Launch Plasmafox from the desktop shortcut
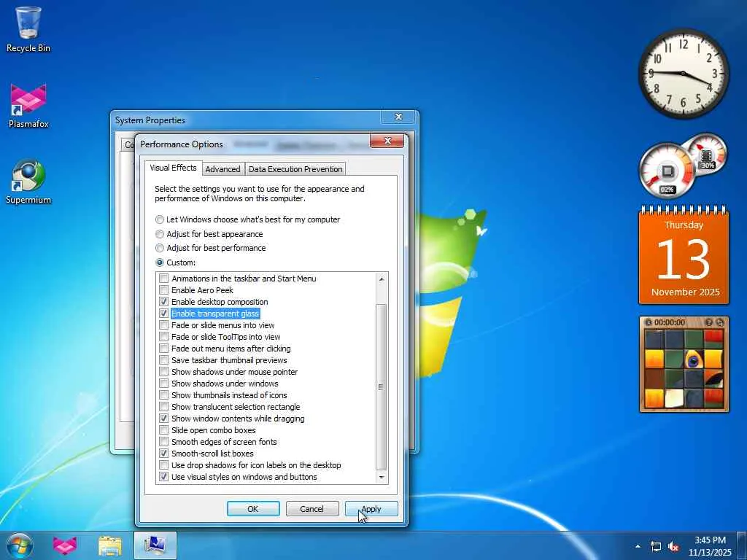This screenshot has height=560, width=747. click(x=28, y=106)
